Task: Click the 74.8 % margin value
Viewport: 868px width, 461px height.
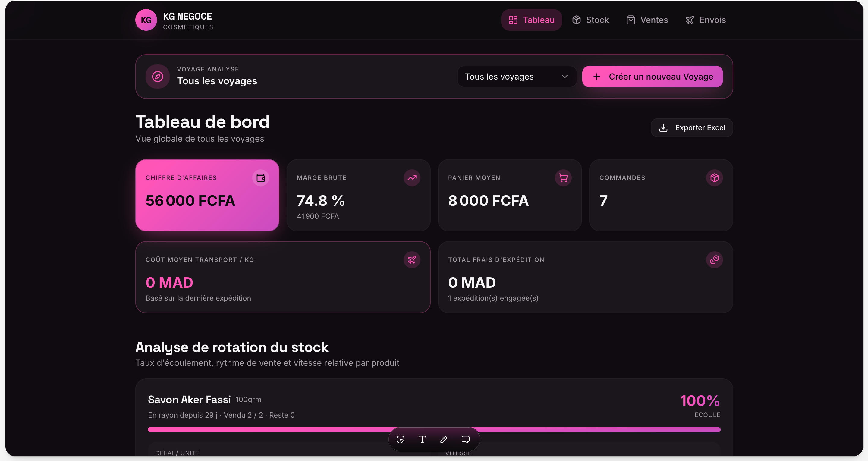Action: pyautogui.click(x=321, y=200)
